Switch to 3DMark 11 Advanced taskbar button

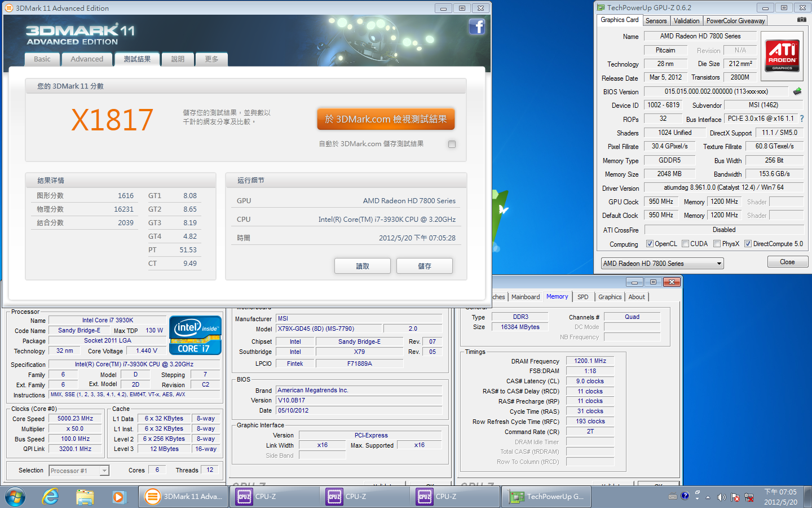[x=184, y=497]
